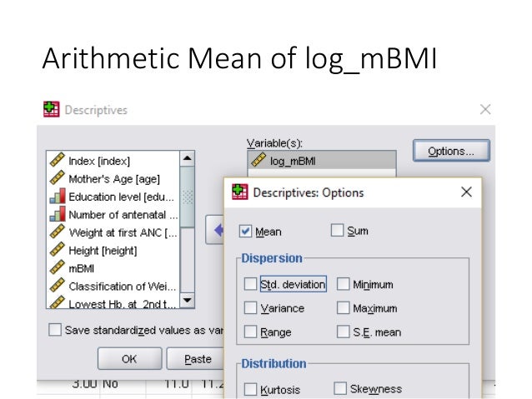Click scale ruler icon beside Index [index]
Image resolution: width=532 pixels, height=399 pixels.
pyautogui.click(x=57, y=160)
